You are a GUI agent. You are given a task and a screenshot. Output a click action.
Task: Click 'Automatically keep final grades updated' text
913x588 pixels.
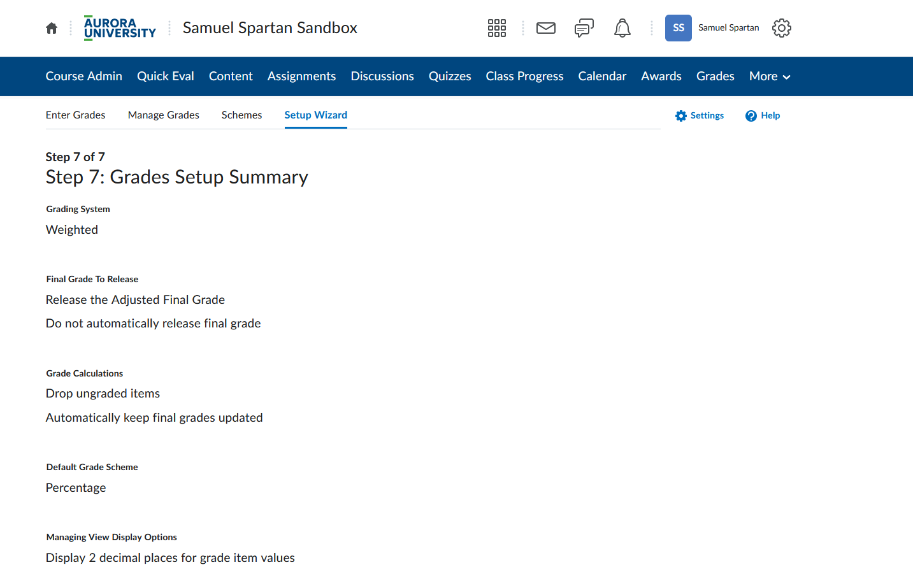coord(154,418)
